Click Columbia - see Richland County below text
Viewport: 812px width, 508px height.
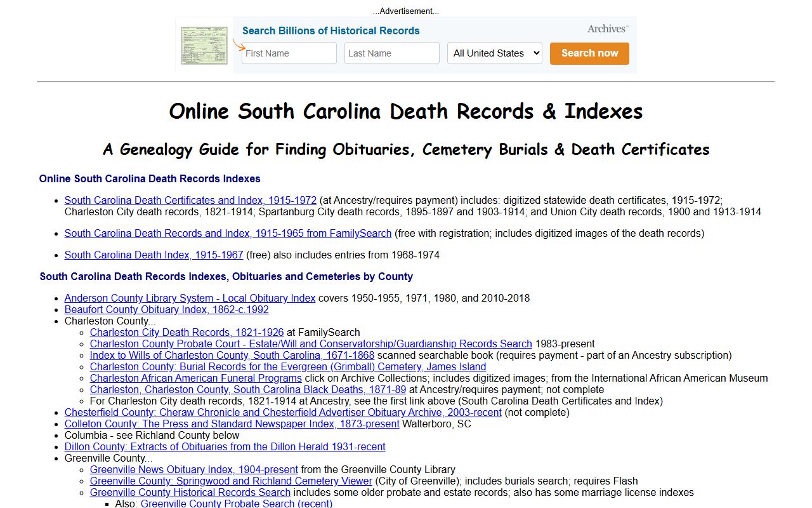(152, 435)
